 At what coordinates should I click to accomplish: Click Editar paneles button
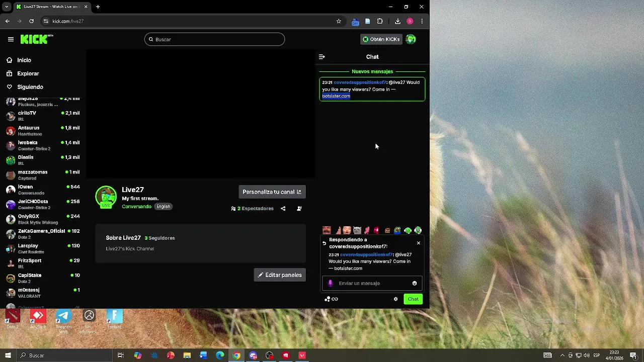tap(280, 275)
